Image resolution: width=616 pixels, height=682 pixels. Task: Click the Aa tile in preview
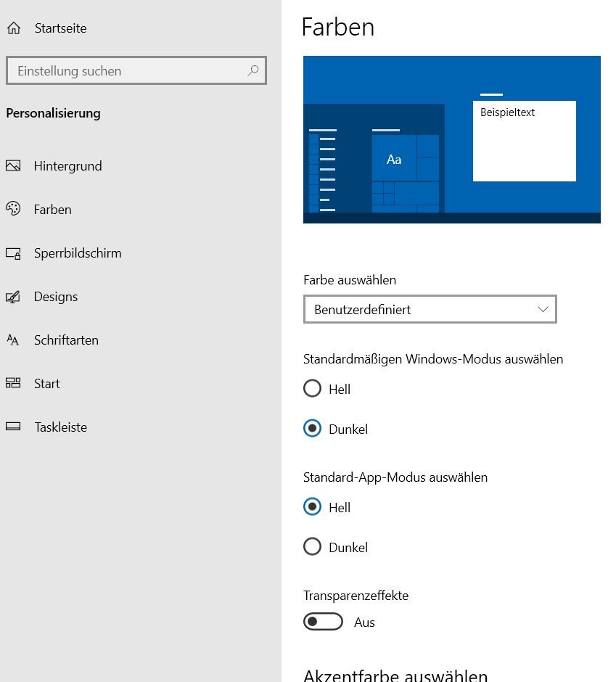pyautogui.click(x=394, y=158)
